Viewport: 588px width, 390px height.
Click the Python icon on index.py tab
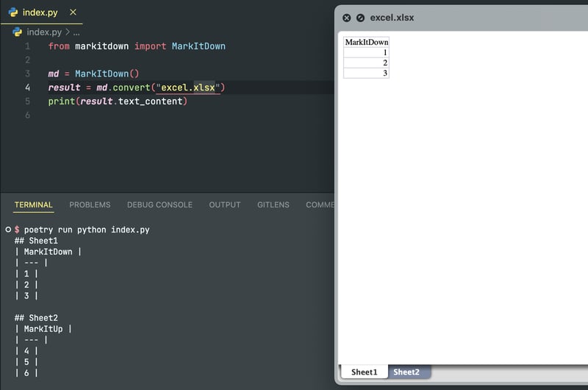pos(13,13)
